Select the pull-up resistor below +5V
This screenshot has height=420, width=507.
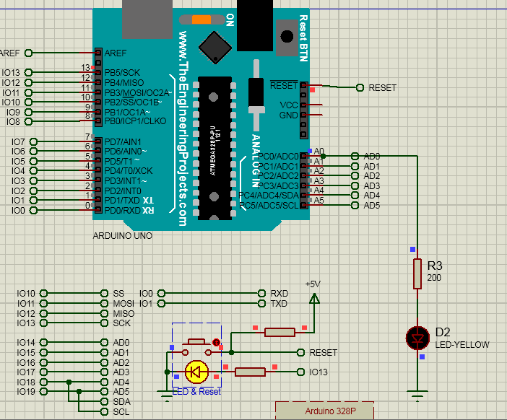[279, 332]
